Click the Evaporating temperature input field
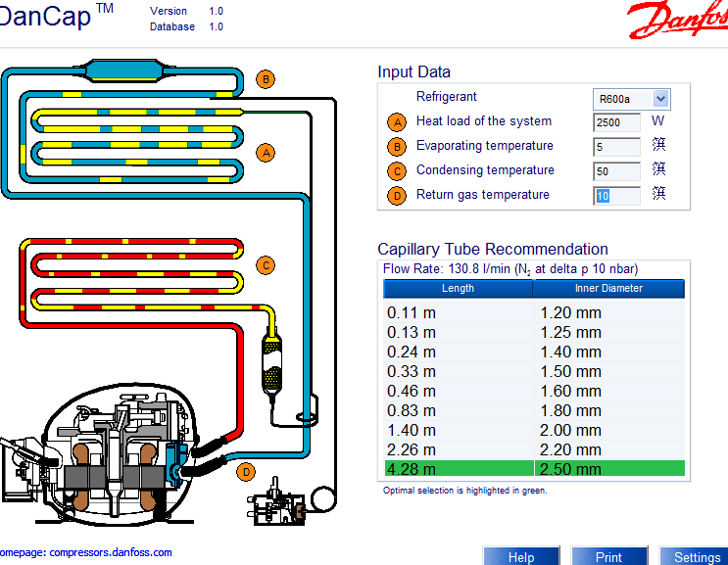The height and width of the screenshot is (565, 728). click(616, 147)
